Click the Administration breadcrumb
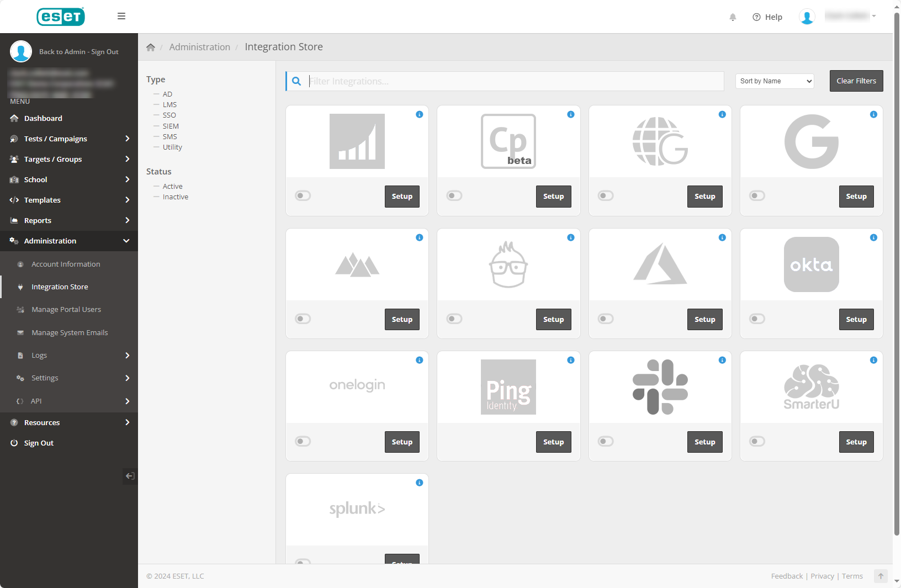 click(x=199, y=47)
